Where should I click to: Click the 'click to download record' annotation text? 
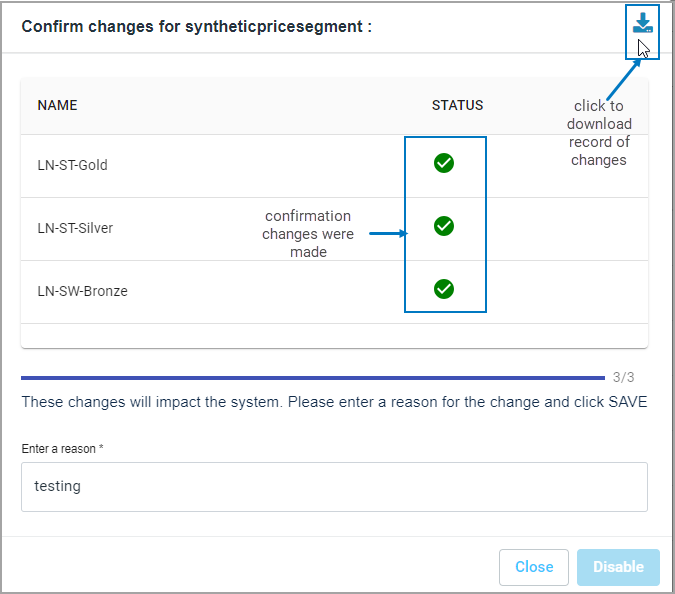[599, 133]
